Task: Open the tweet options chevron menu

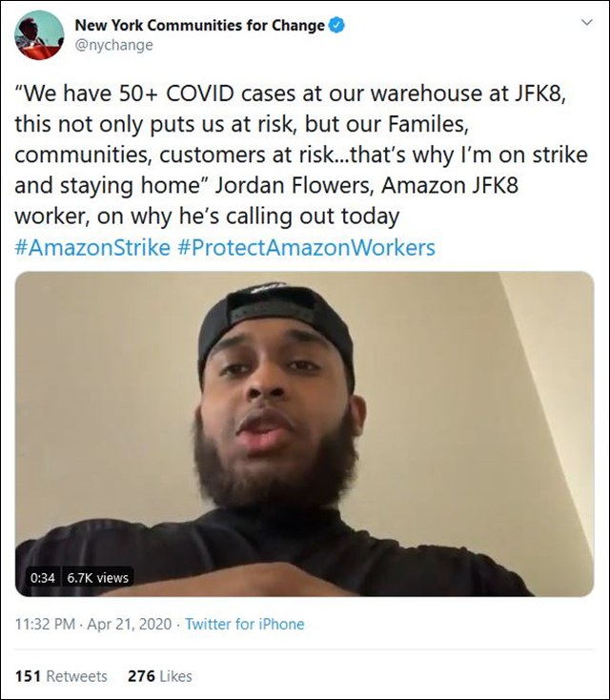Action: [x=587, y=22]
